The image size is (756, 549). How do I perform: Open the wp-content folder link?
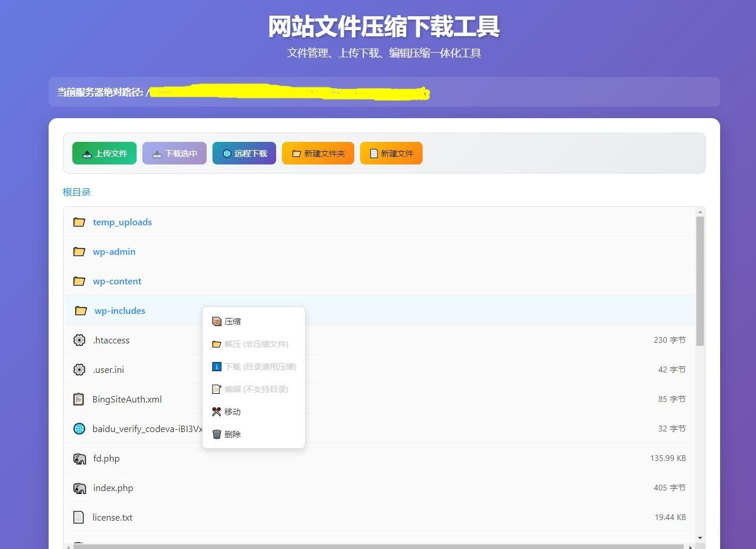tap(117, 281)
